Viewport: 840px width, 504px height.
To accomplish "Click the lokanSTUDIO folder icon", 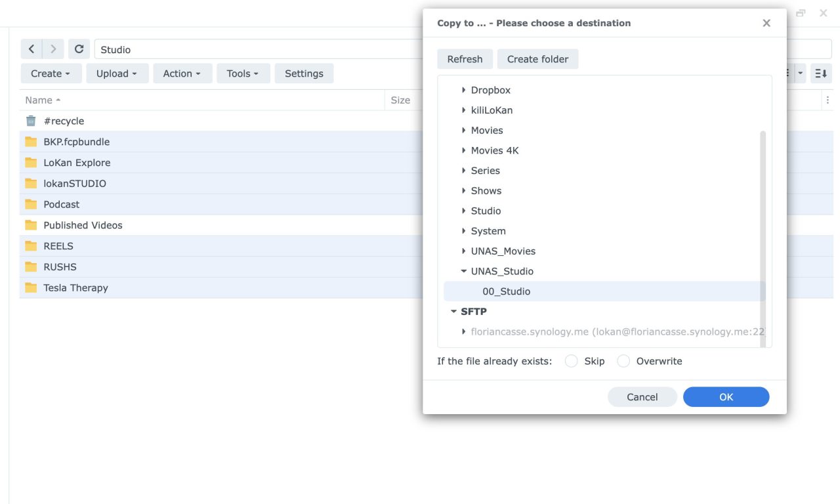I will [31, 184].
